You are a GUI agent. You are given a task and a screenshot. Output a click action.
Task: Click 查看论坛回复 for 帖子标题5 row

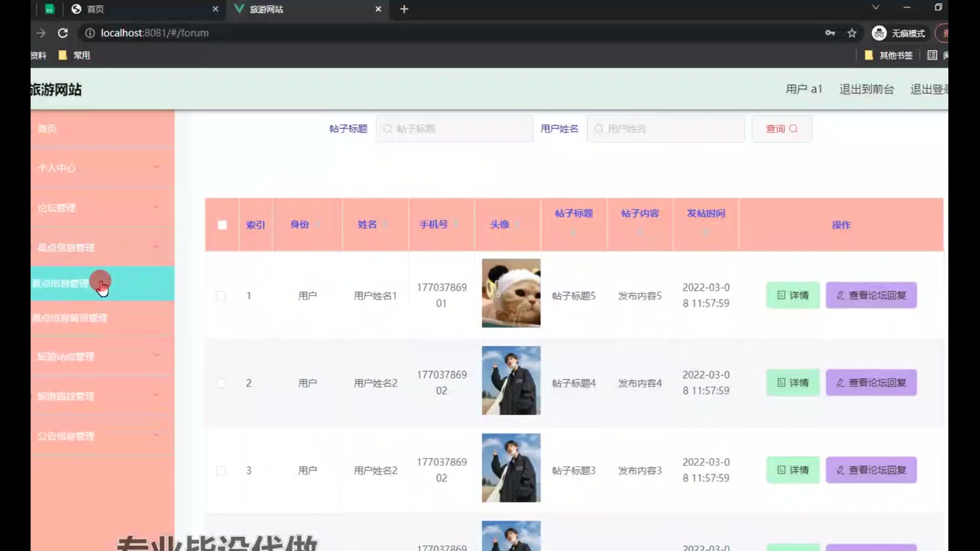pos(871,295)
